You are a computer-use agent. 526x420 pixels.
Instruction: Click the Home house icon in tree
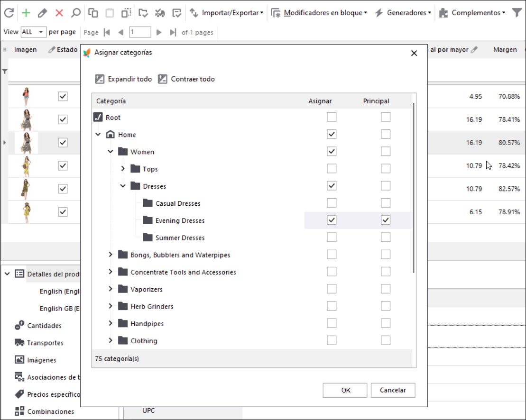[111, 135]
